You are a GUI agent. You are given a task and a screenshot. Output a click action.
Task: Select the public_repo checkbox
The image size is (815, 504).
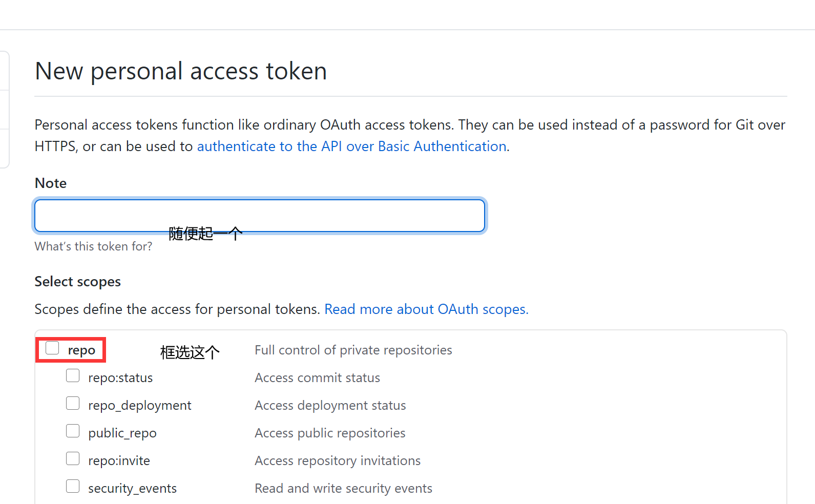point(73,431)
